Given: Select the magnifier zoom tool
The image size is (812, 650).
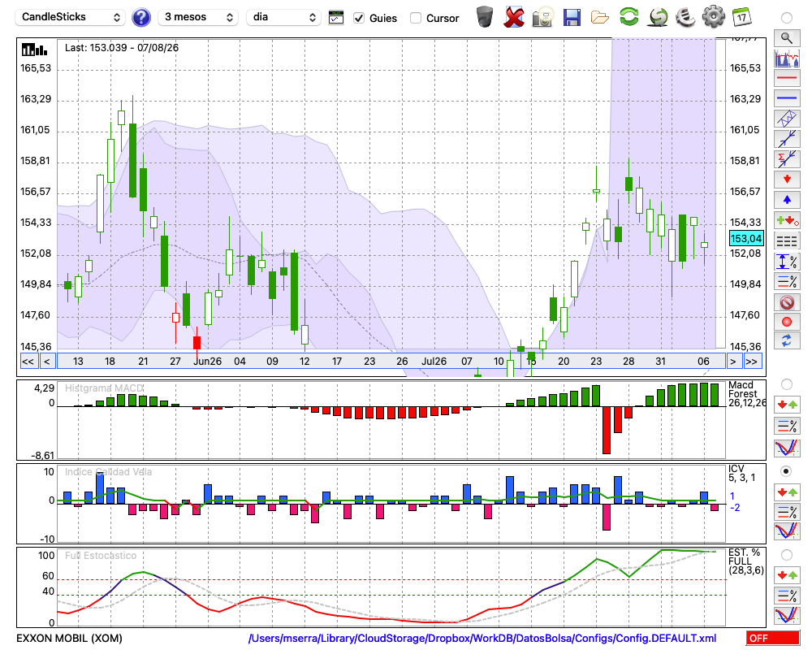Looking at the screenshot, I should [787, 38].
